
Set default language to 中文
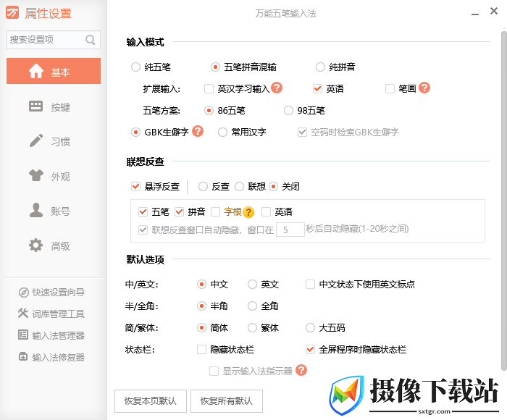pos(201,284)
